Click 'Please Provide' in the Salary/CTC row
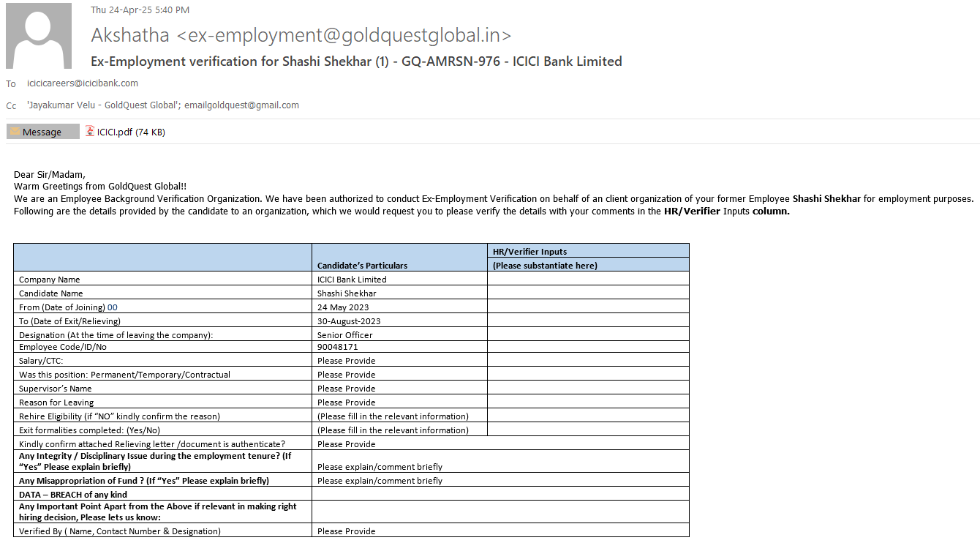 pyautogui.click(x=347, y=361)
